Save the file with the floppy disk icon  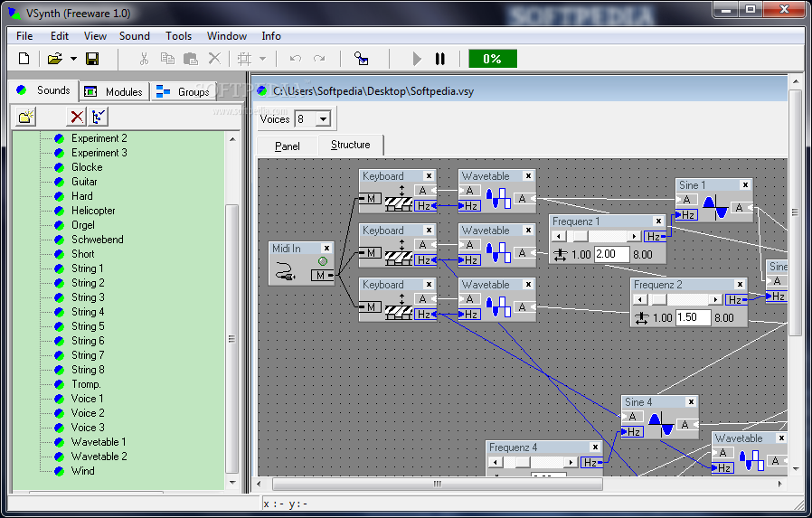(92, 59)
